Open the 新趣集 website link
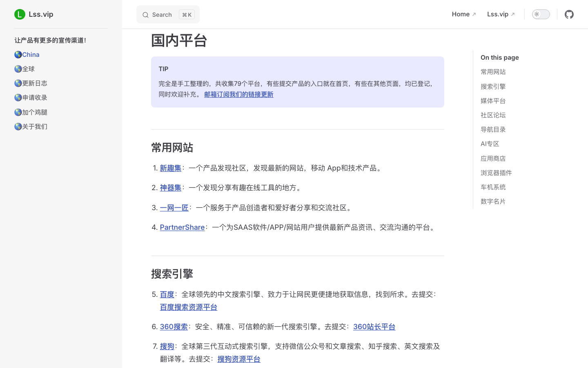The image size is (588, 368). tap(170, 168)
